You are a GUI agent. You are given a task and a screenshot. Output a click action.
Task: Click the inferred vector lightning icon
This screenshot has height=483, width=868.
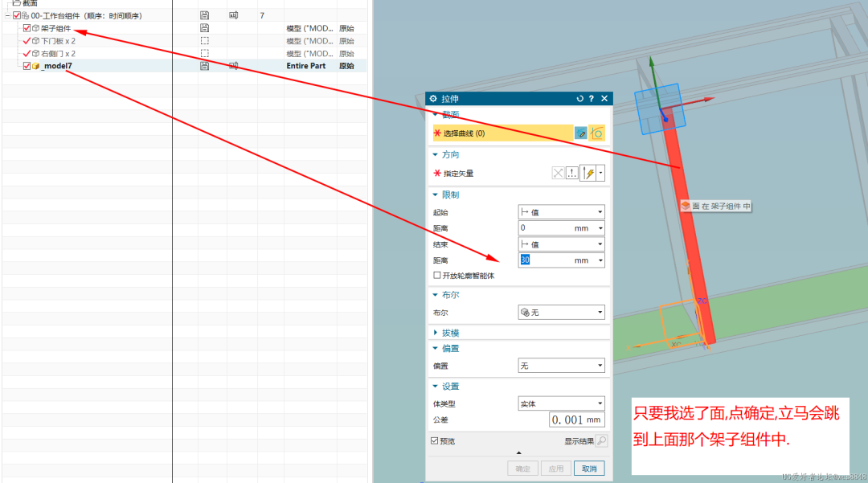tap(588, 173)
